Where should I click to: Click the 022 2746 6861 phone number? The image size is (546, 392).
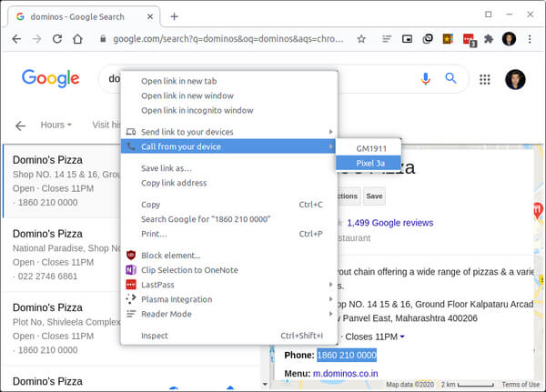click(47, 276)
